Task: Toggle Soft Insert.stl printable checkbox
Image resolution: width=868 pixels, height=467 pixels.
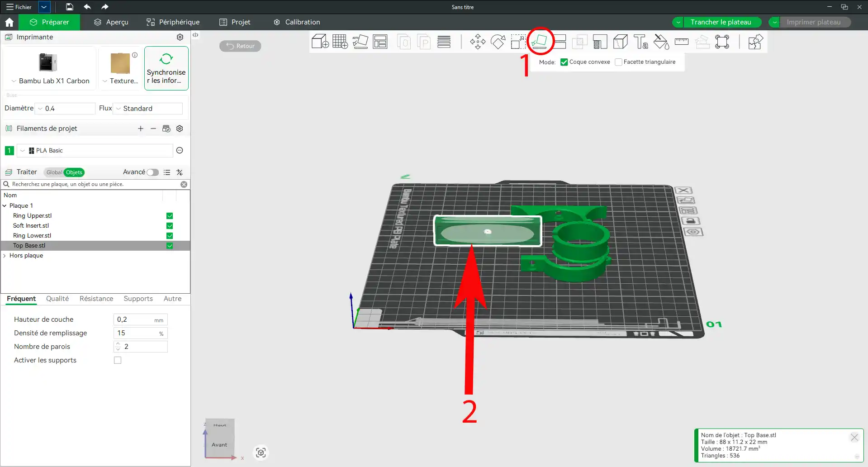Action: (x=170, y=226)
